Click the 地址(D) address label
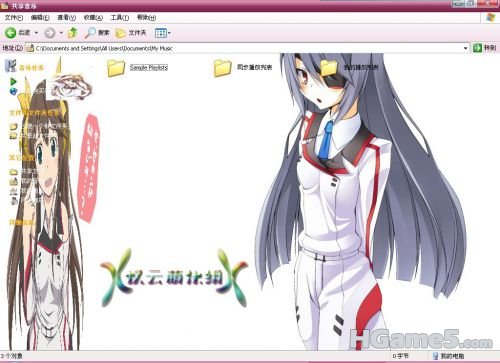 [x=13, y=48]
